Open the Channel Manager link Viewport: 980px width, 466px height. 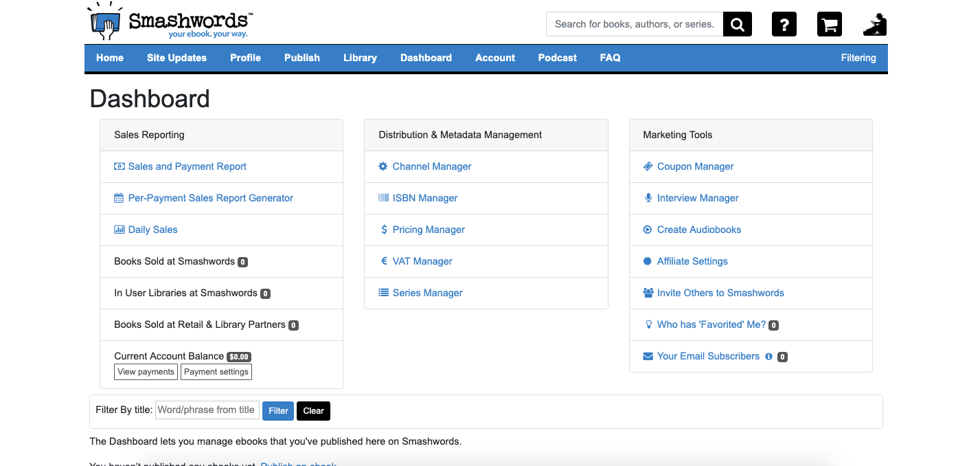tap(432, 166)
